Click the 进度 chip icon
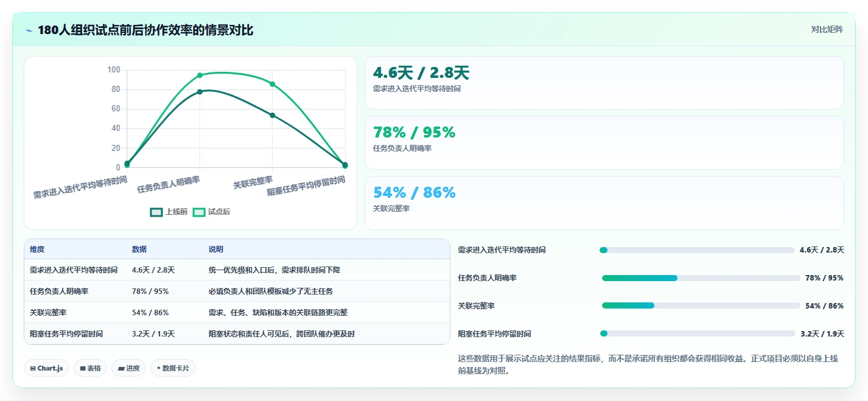 click(121, 368)
